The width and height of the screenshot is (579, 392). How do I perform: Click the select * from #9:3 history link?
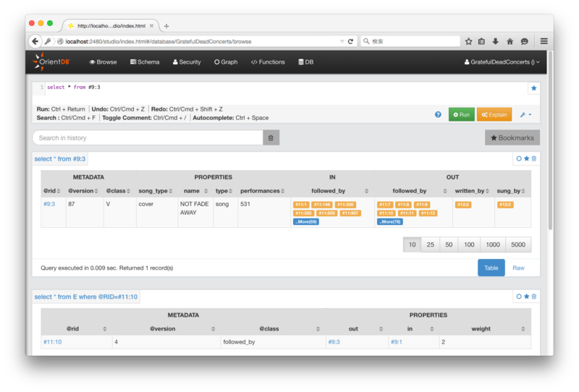tap(60, 158)
